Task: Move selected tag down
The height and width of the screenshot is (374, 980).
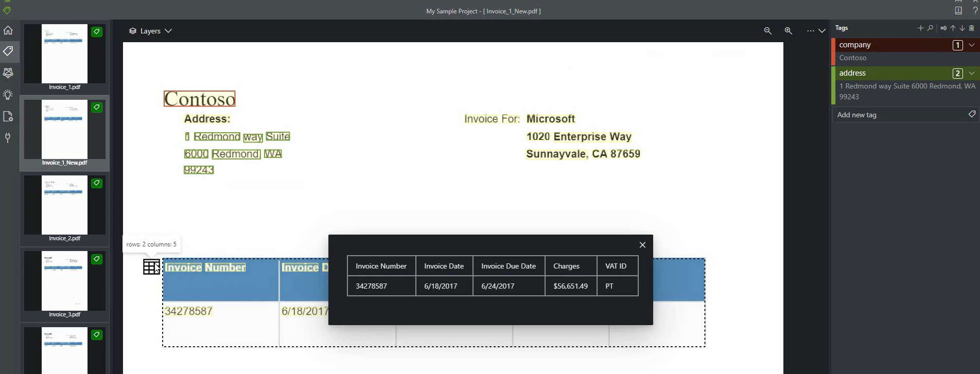Action: [x=962, y=28]
